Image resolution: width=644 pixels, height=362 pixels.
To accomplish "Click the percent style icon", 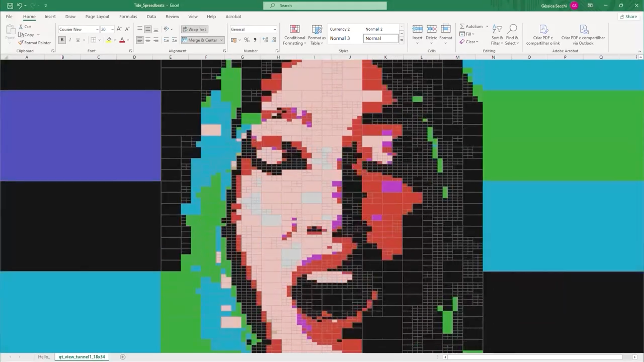I will tap(247, 40).
